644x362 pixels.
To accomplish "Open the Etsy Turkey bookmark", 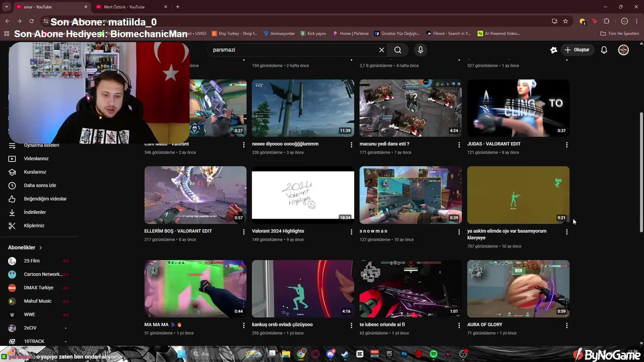I will coord(234,34).
